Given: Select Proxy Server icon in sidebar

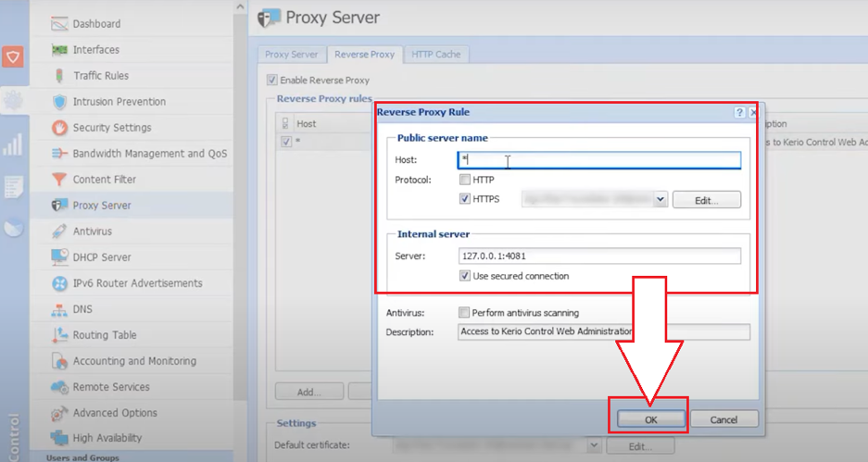Looking at the screenshot, I should pos(59,206).
